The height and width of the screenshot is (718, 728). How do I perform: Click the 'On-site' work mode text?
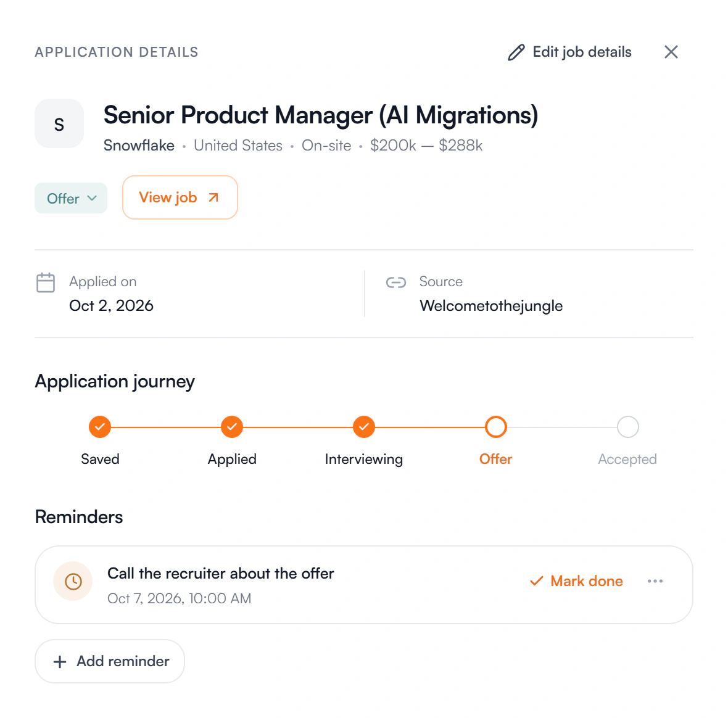click(x=326, y=146)
